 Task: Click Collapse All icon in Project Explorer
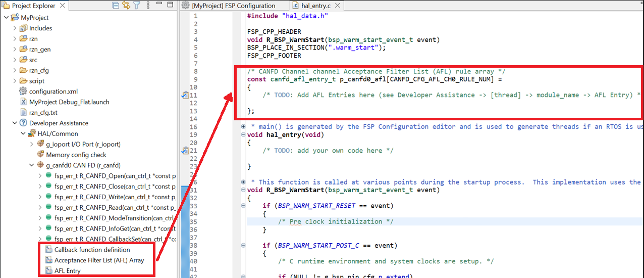click(x=116, y=6)
